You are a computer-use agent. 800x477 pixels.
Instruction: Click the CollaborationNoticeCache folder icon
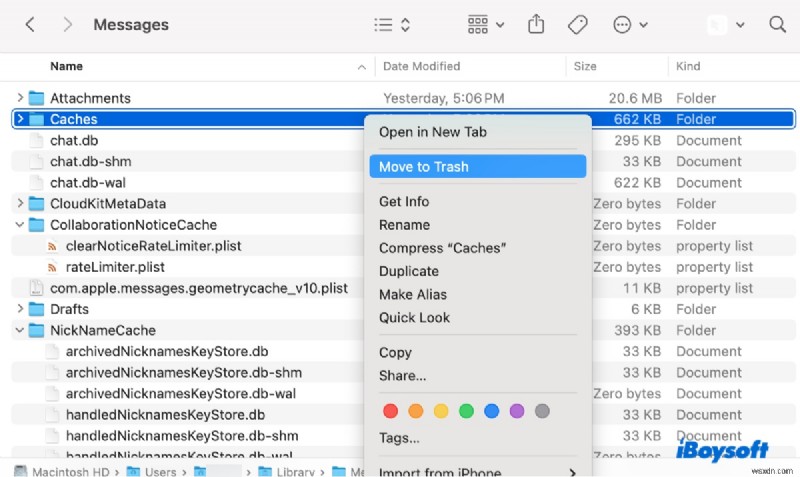(36, 224)
